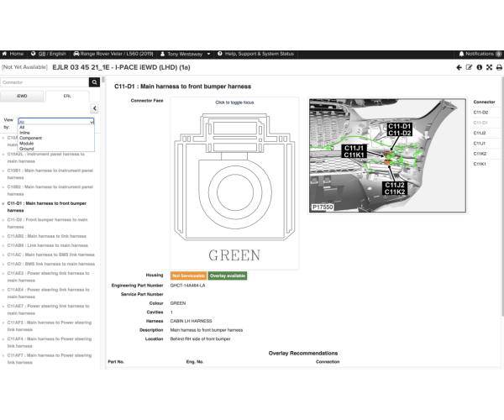Open the View by dropdown

tap(56, 122)
